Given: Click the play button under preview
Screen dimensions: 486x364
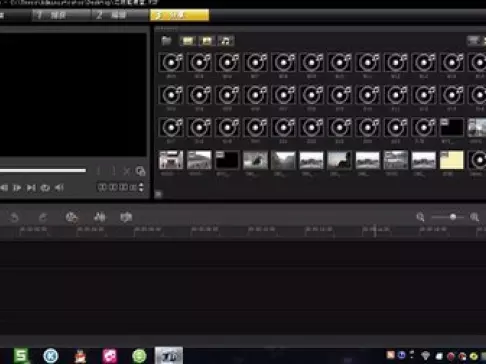Looking at the screenshot, I should [x=17, y=188].
